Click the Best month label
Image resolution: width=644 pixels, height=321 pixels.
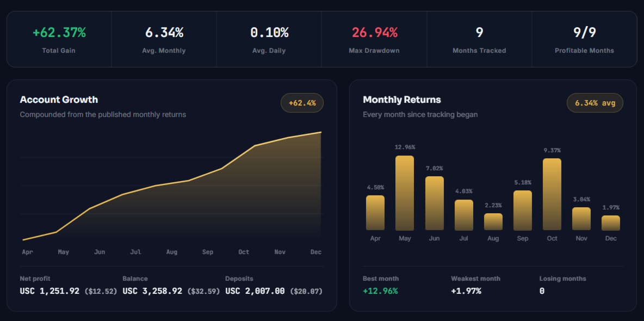point(381,279)
